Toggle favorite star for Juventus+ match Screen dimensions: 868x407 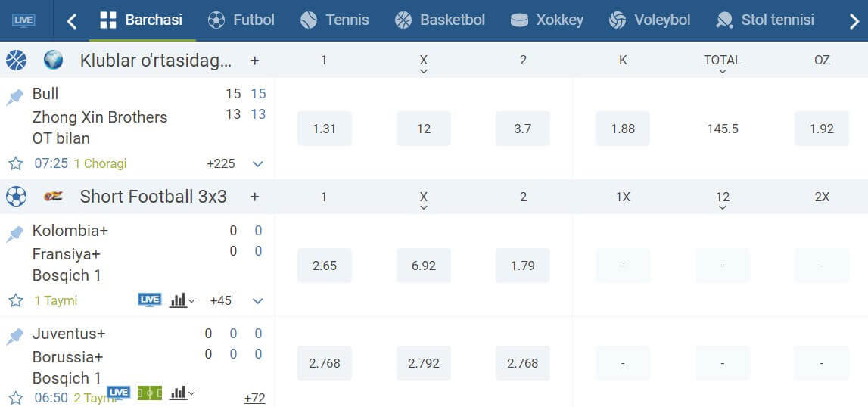(x=15, y=398)
